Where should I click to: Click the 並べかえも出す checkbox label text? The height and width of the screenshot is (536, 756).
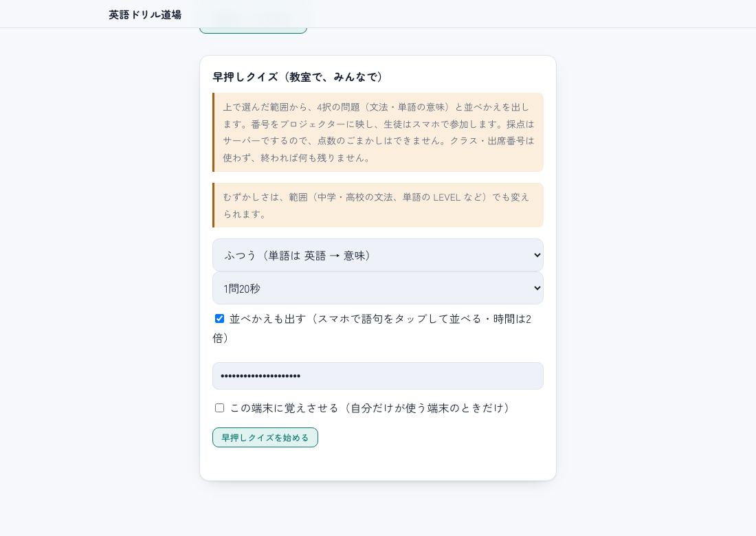pos(372,328)
